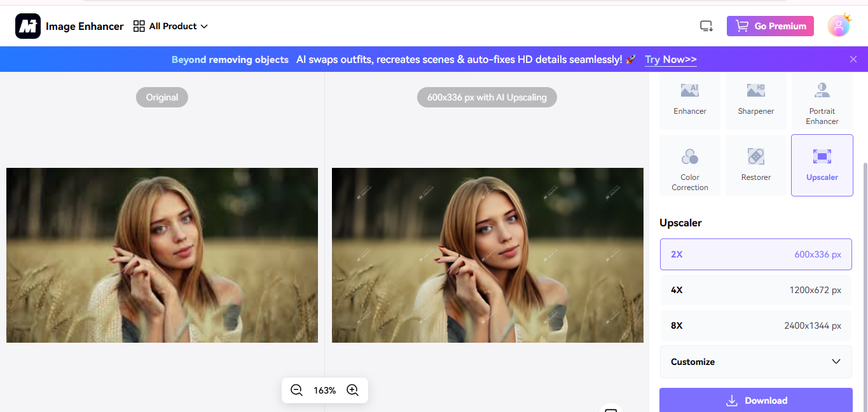Click the batch download icon near Go Premium
The image size is (868, 412).
point(706,25)
